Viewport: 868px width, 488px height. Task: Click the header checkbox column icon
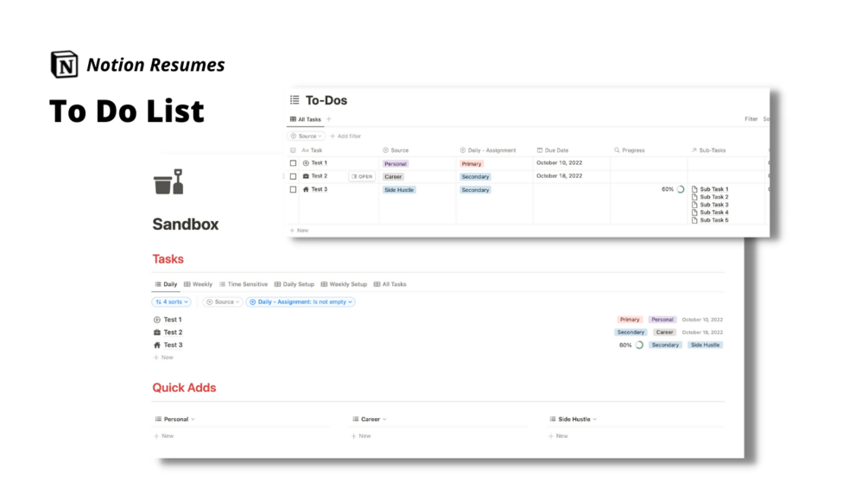click(x=293, y=150)
